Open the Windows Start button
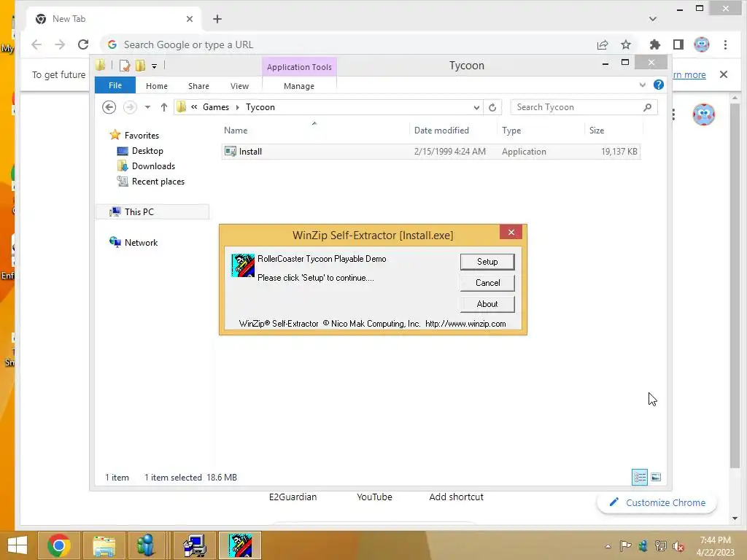The height and width of the screenshot is (560, 747). pyautogui.click(x=18, y=545)
